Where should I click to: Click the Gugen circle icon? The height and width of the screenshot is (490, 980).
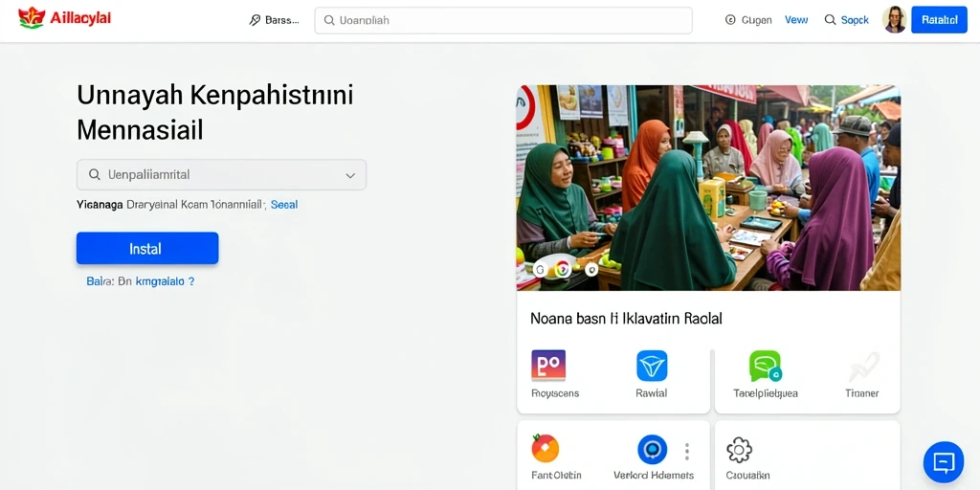[x=730, y=20]
